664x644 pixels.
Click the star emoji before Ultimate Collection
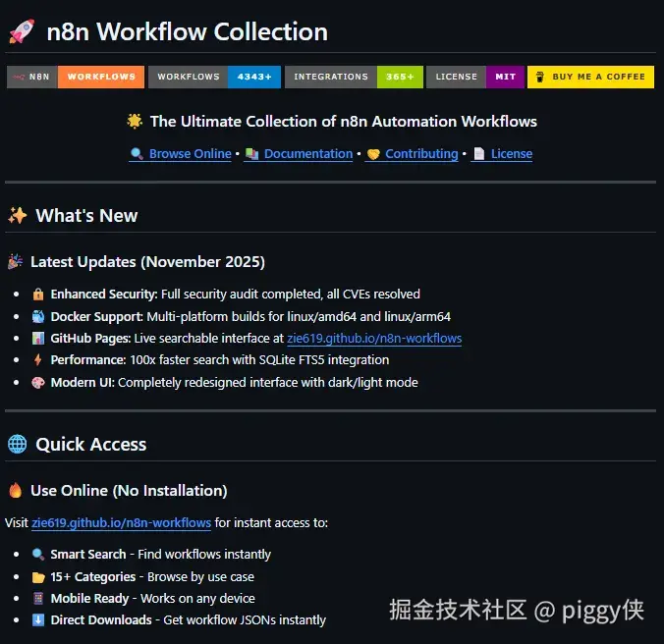tap(135, 122)
